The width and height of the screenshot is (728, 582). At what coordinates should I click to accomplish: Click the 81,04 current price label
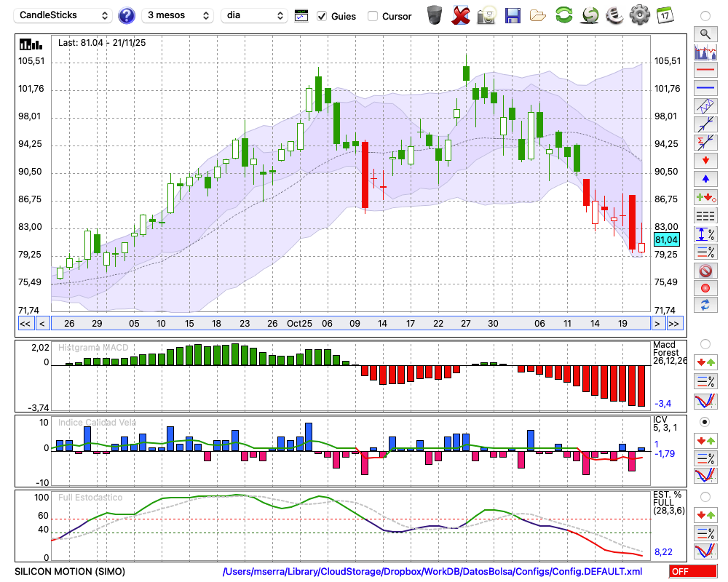tap(666, 240)
